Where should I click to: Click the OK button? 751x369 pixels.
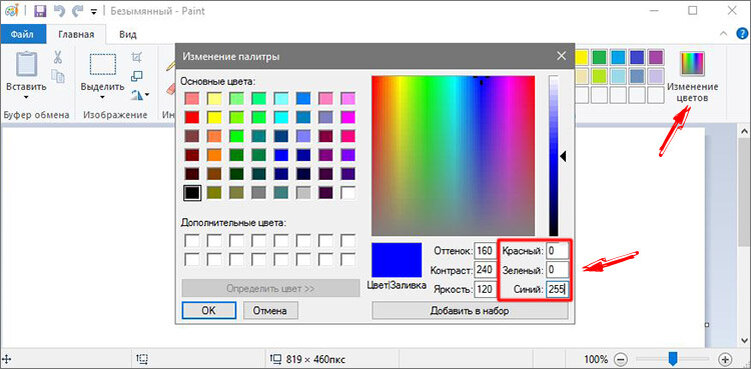point(209,311)
